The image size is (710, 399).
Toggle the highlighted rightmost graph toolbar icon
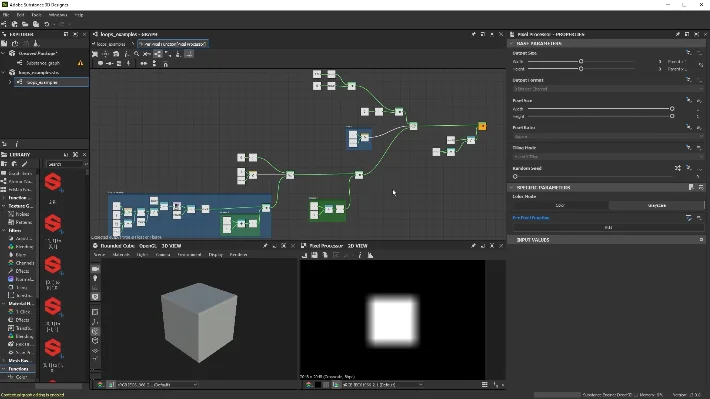tap(189, 54)
